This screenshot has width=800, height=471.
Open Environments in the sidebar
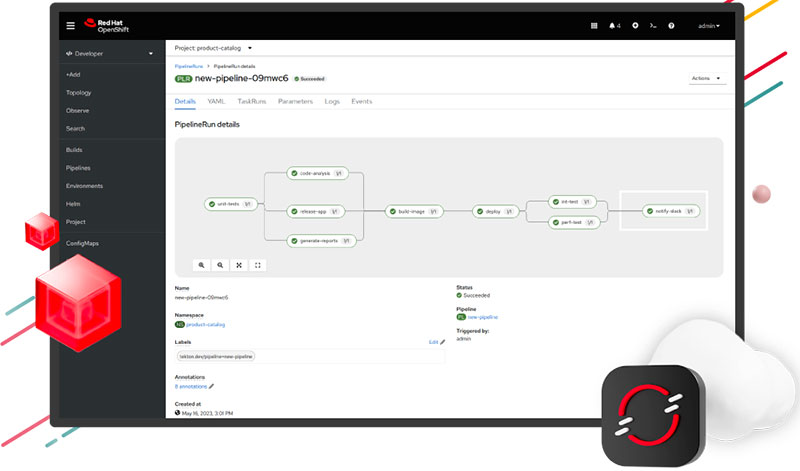(x=84, y=186)
